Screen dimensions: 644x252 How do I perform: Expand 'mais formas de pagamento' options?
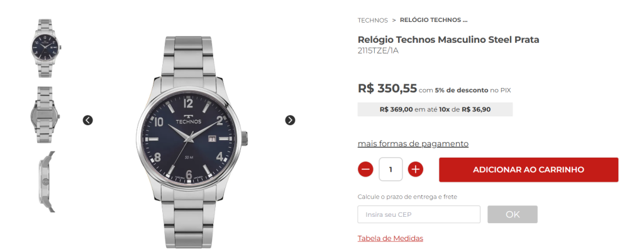(x=413, y=144)
